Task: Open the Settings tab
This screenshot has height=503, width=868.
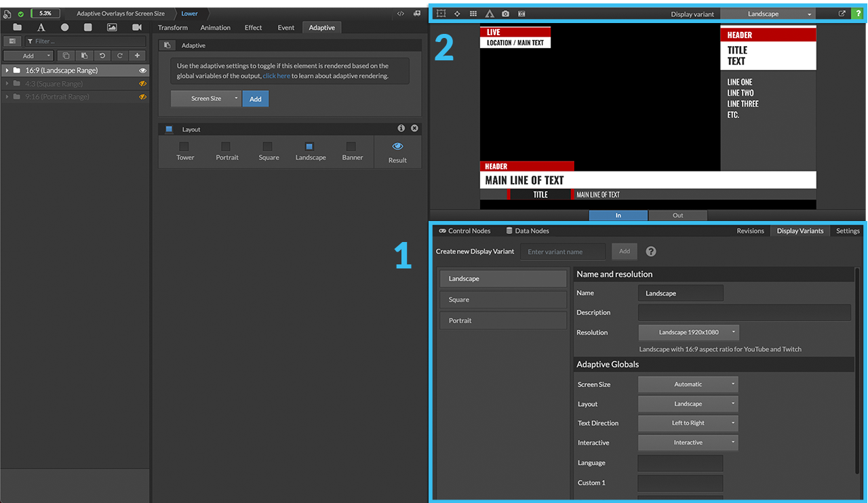Action: [848, 231]
